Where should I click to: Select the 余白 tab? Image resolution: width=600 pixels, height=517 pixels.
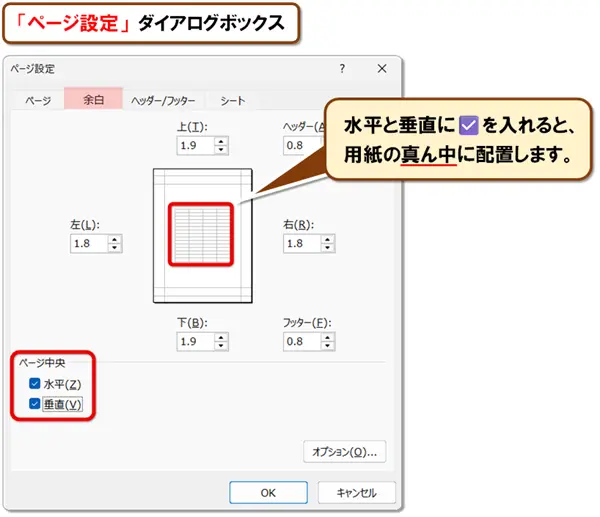click(x=93, y=99)
